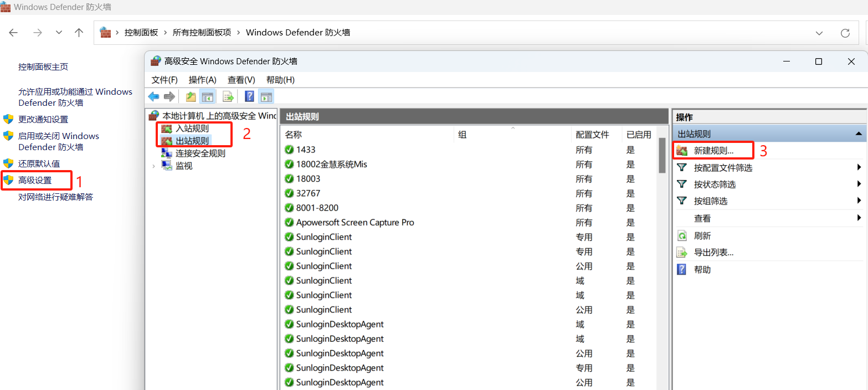Click the 所有控制面板项 breadcrumb
Screen dimensions: 868x390
pos(202,33)
